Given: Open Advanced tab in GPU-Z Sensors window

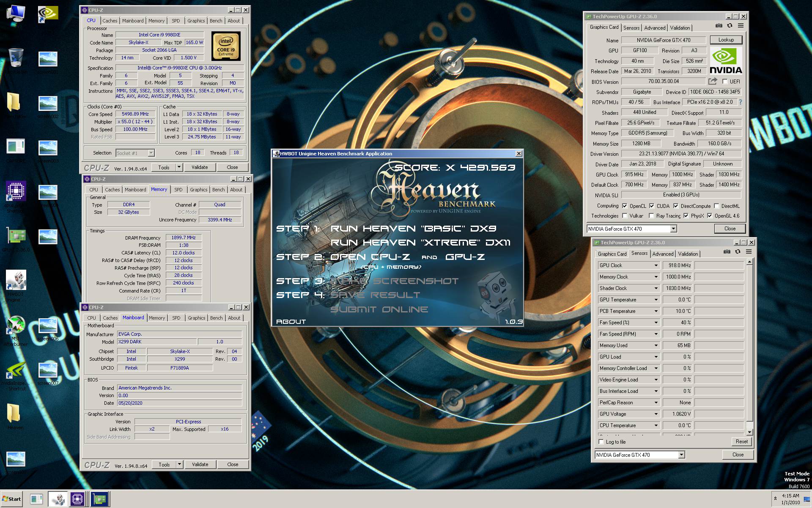Looking at the screenshot, I should click(663, 254).
